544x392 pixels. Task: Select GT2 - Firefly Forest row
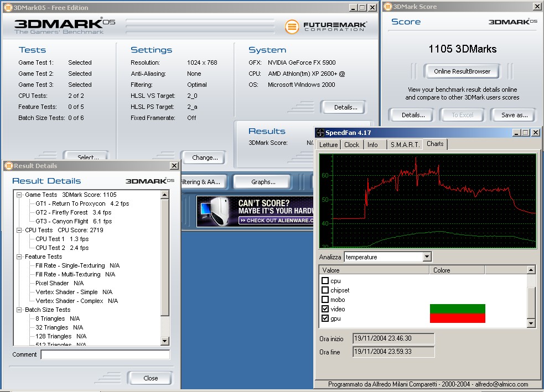73,212
